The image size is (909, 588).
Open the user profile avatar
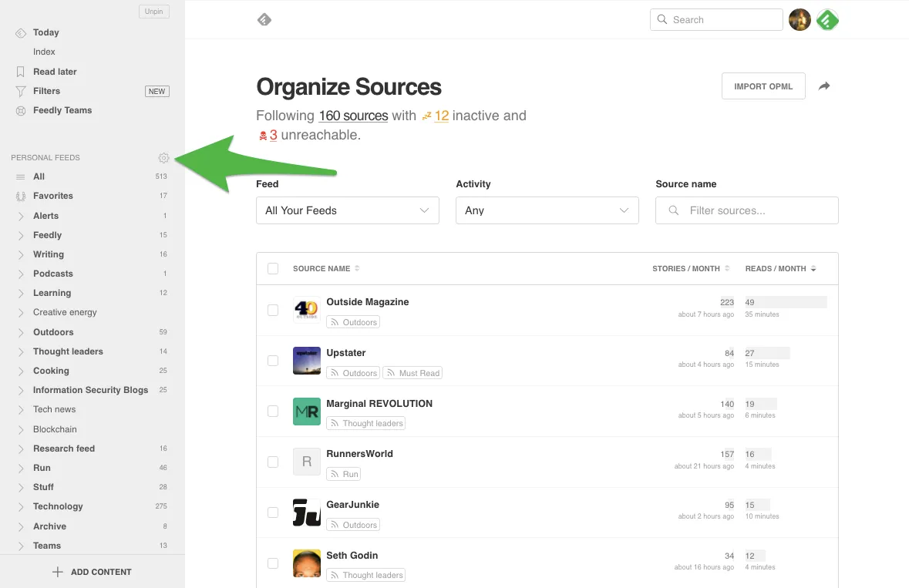(x=800, y=20)
